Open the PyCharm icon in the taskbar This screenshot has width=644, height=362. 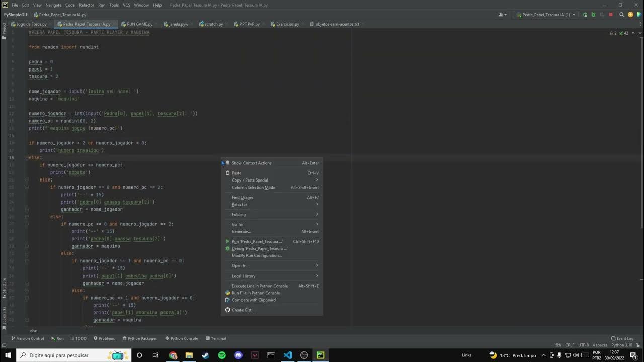click(320, 355)
